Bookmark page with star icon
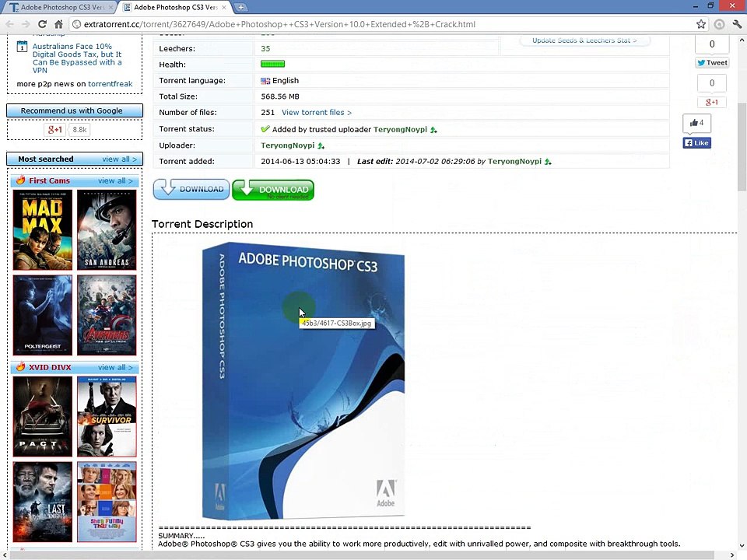 coord(701,24)
